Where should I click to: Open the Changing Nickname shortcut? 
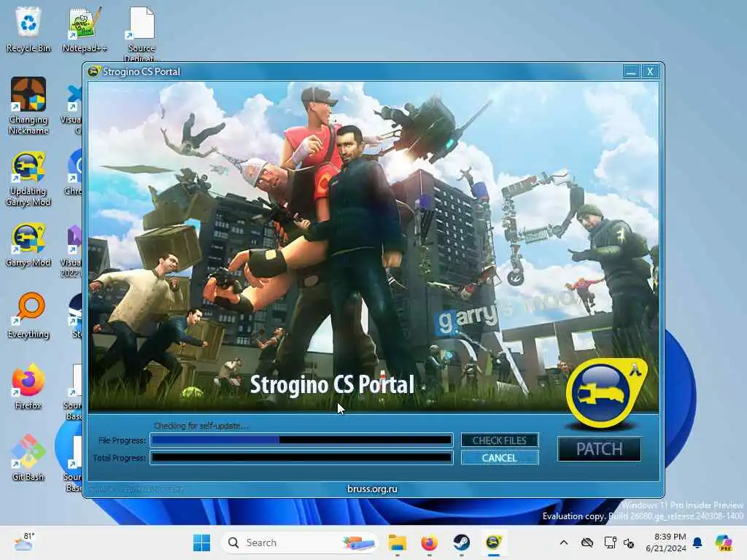[28, 106]
